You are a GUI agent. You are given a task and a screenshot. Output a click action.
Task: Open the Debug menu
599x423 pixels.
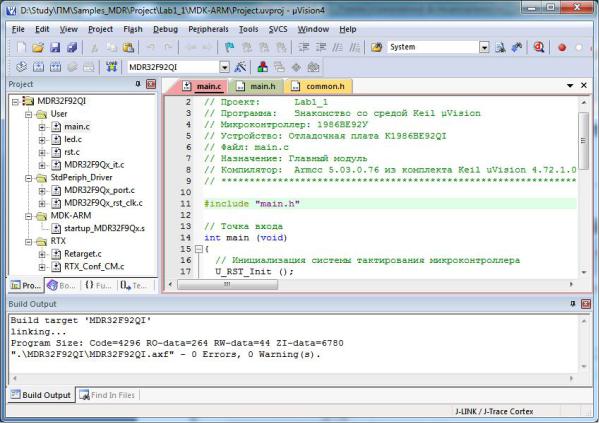tap(165, 29)
